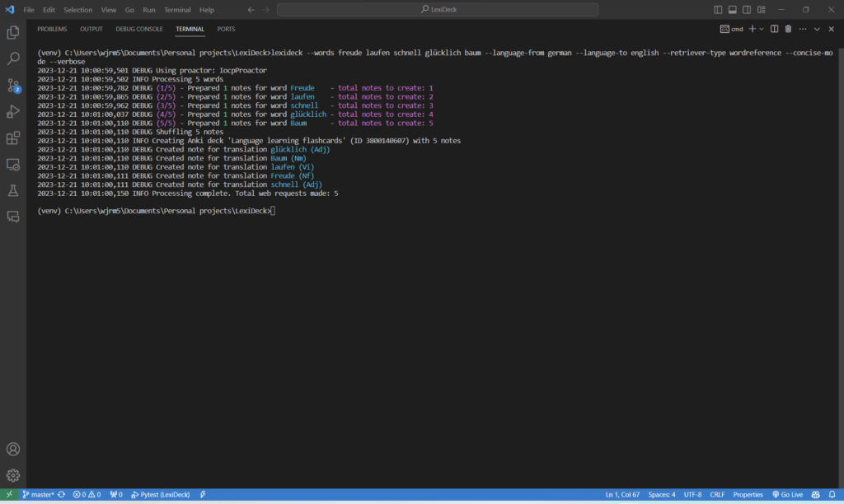Open the Explorer view in activity bar
This screenshot has height=504, width=844.
click(x=13, y=33)
